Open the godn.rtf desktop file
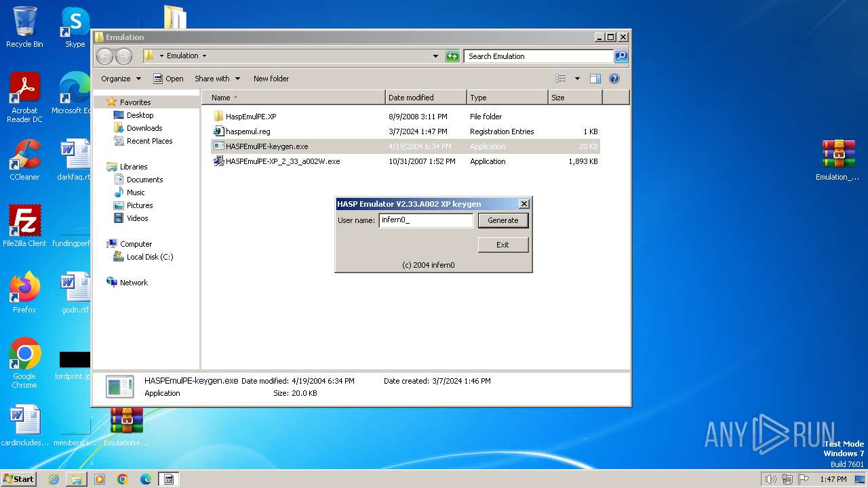 (x=75, y=292)
